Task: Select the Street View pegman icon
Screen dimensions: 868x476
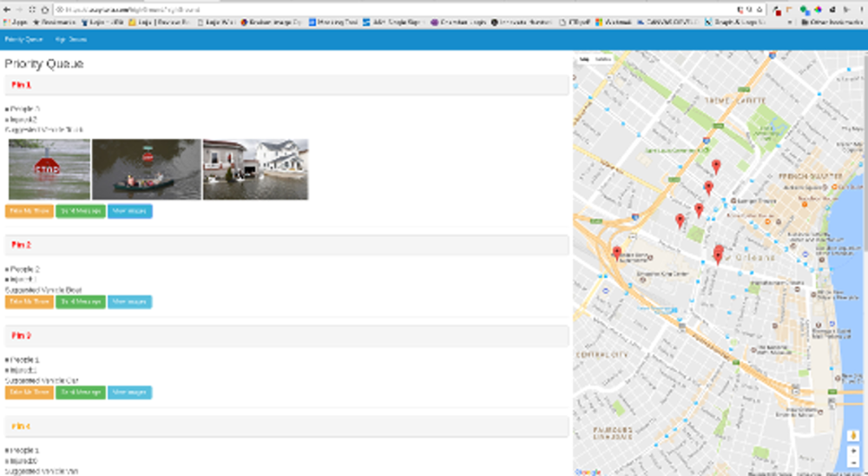Action: coord(853,435)
